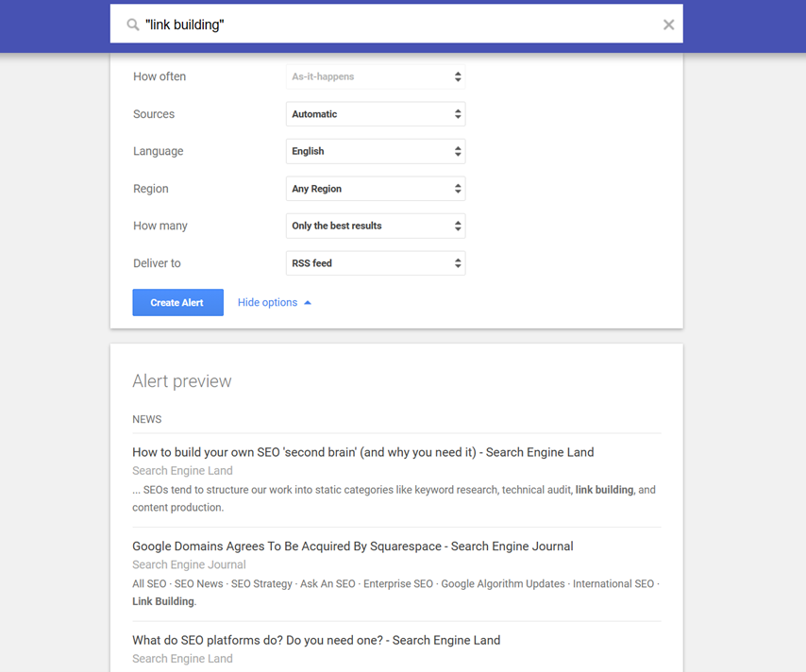Viewport: 806px width, 672px height.
Task: Click arrows icon on Deliver to selector
Action: tap(458, 263)
